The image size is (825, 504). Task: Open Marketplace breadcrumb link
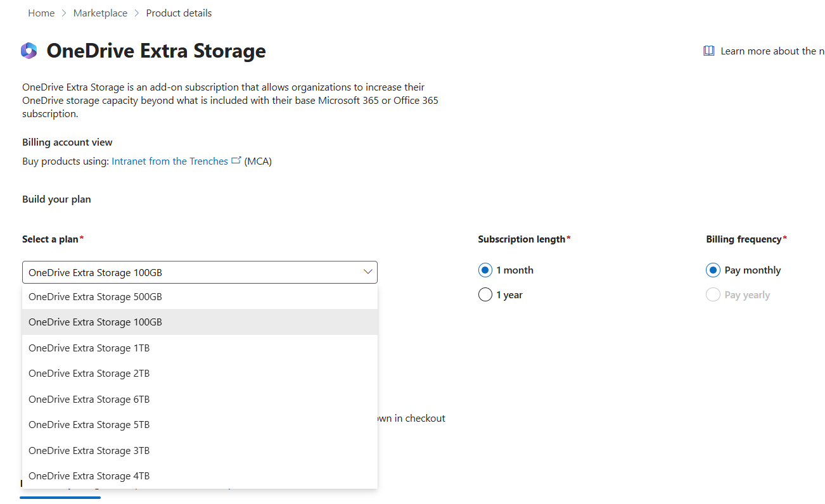click(100, 13)
